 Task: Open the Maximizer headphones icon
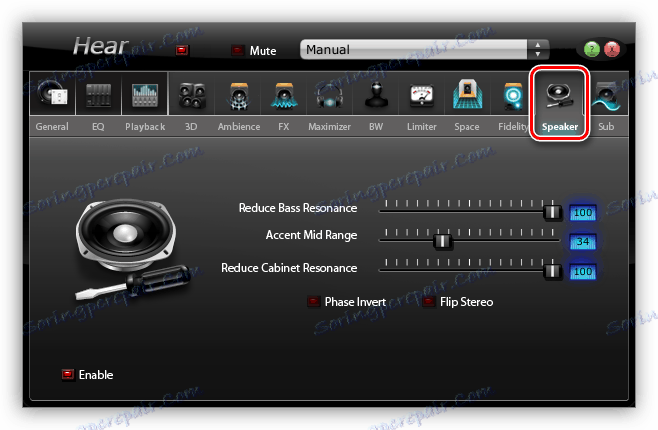click(x=329, y=96)
